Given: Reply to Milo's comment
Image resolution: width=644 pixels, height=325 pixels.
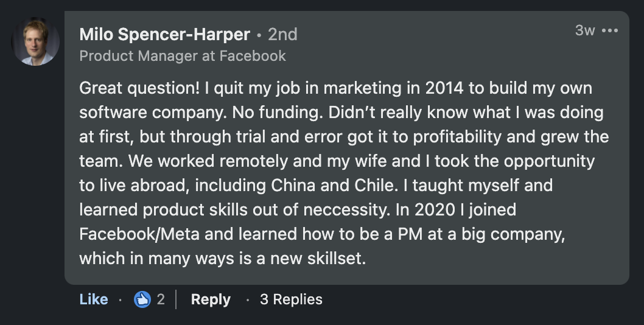Looking at the screenshot, I should pyautogui.click(x=211, y=299).
